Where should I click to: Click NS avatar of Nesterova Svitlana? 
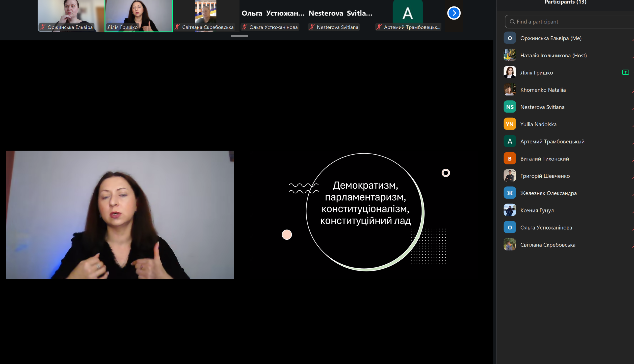(510, 107)
